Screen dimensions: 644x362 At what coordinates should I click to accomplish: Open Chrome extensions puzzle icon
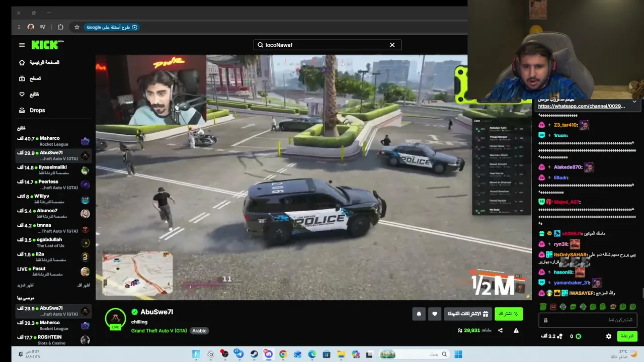(x=60, y=27)
